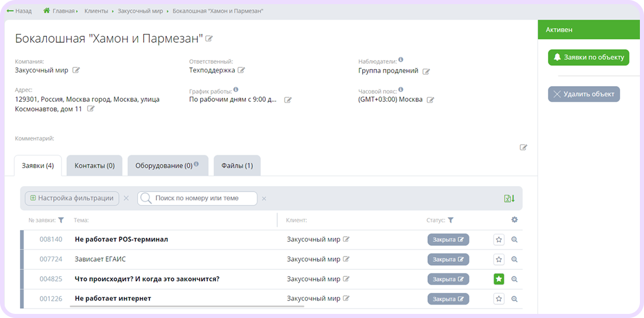The height and width of the screenshot is (318, 644).
Task: Expand Настройка фильтрации panel
Action: [72, 199]
